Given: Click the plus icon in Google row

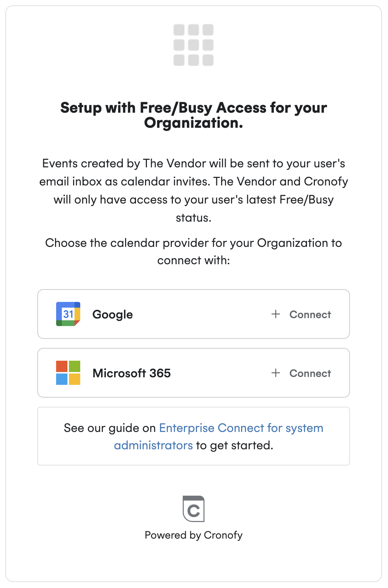Looking at the screenshot, I should (276, 314).
